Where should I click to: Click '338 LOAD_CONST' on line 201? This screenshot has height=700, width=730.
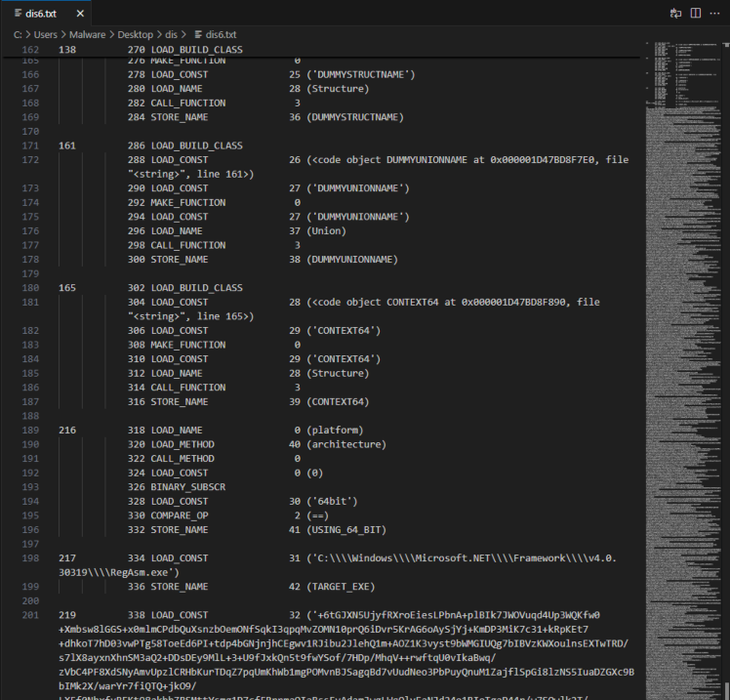click(x=168, y=615)
